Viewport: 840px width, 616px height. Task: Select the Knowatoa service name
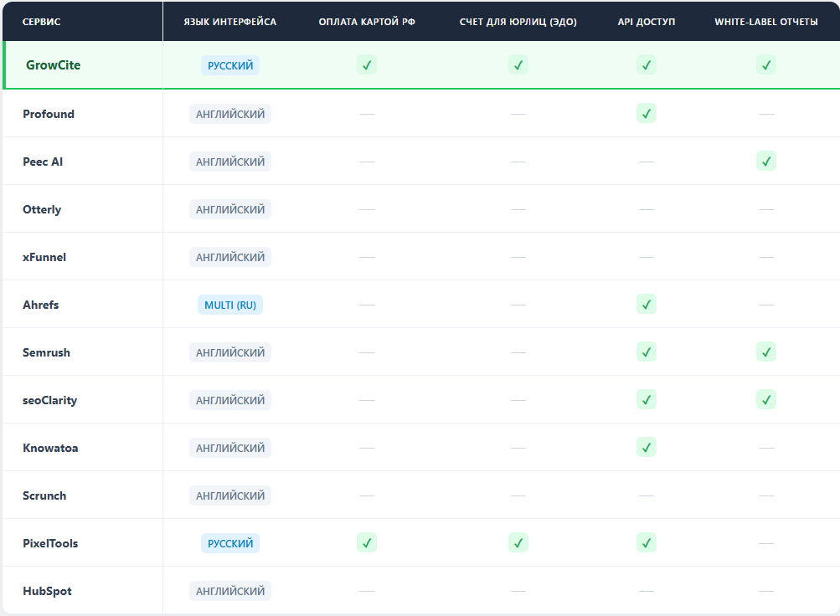[50, 448]
